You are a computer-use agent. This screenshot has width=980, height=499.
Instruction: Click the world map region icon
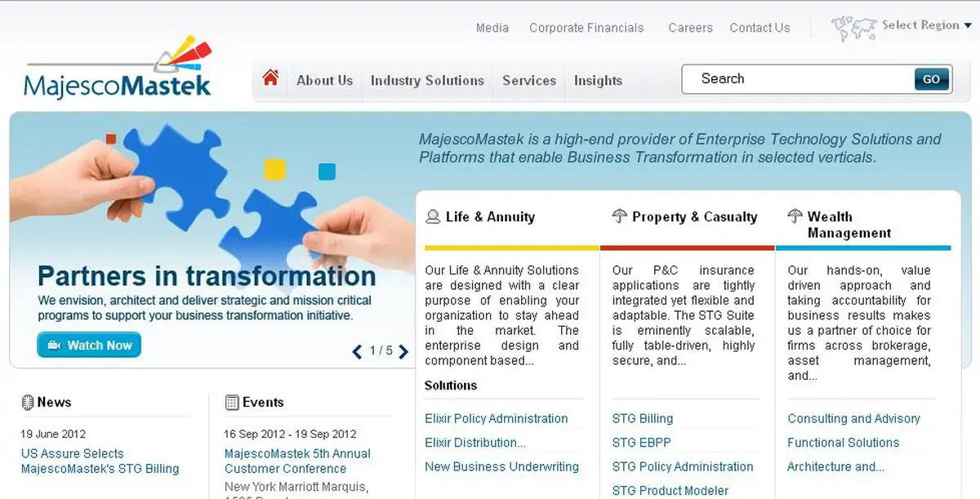853,29
